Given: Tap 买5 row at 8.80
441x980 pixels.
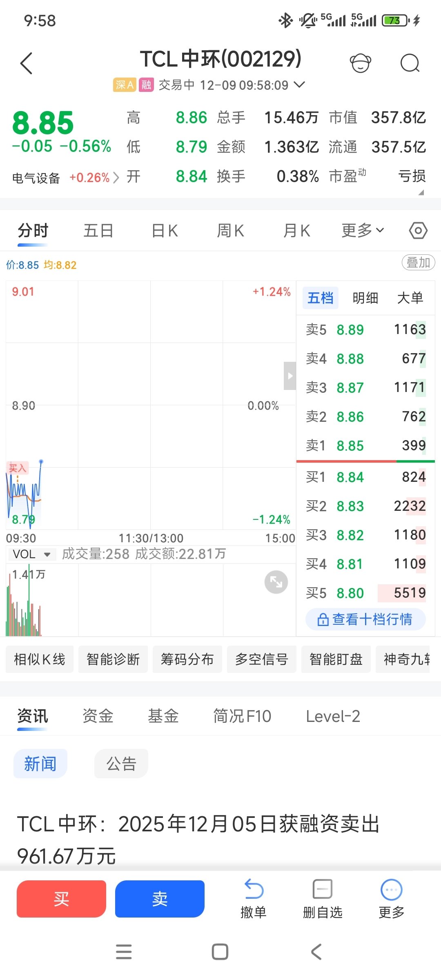Looking at the screenshot, I should 366,593.
